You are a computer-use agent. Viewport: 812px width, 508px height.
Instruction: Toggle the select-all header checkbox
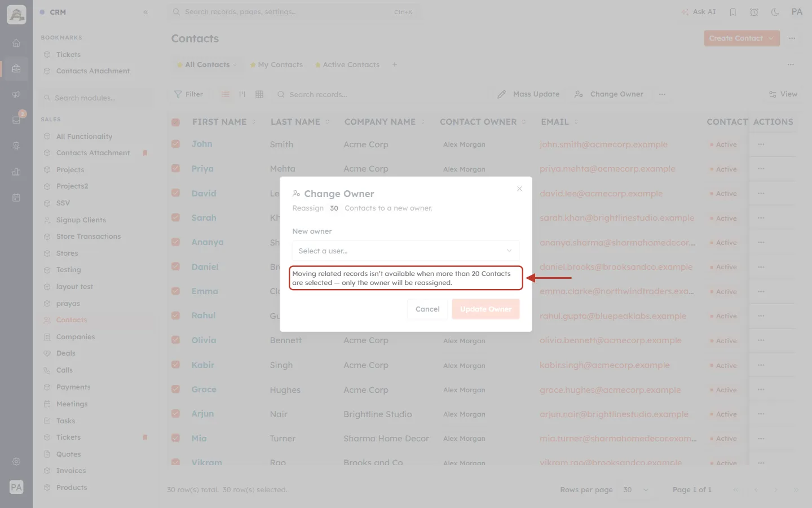point(175,122)
